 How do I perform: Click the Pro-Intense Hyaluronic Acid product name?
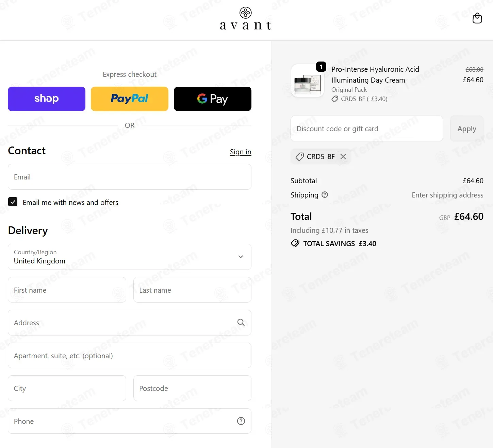point(375,74)
